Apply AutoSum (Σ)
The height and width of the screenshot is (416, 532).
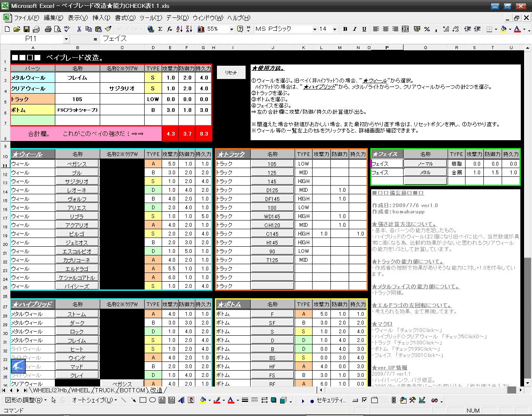click(x=160, y=29)
